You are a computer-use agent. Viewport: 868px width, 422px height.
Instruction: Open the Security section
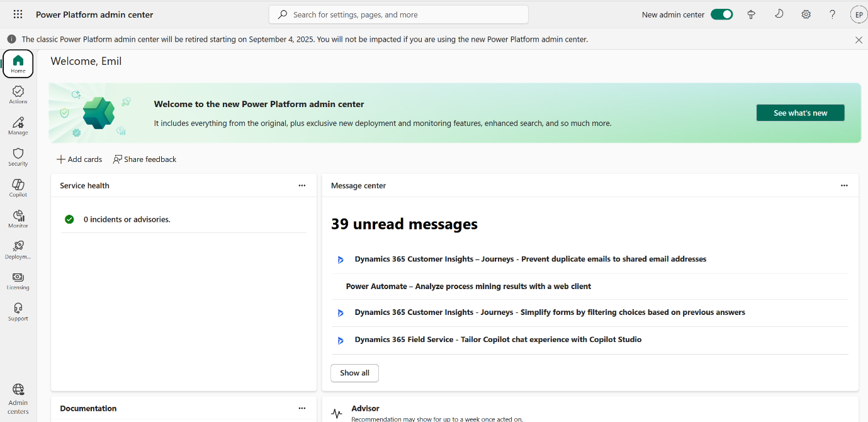coord(18,157)
